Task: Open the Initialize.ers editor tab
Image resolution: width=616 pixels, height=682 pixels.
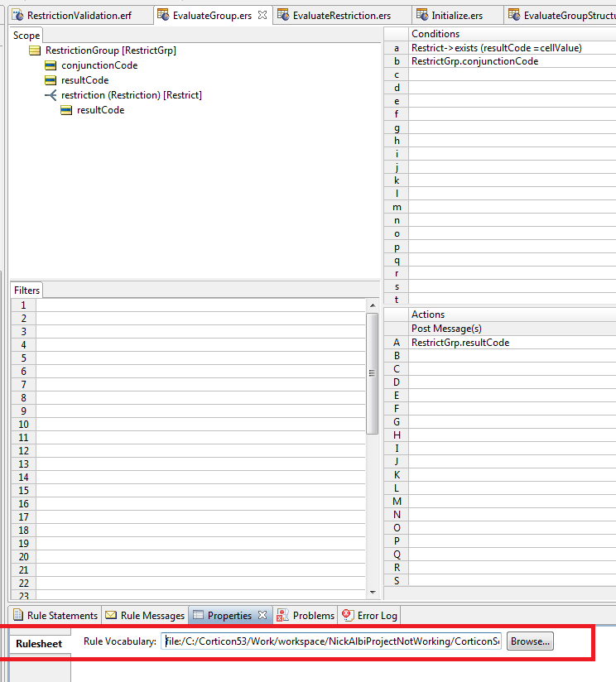Action: [457, 16]
